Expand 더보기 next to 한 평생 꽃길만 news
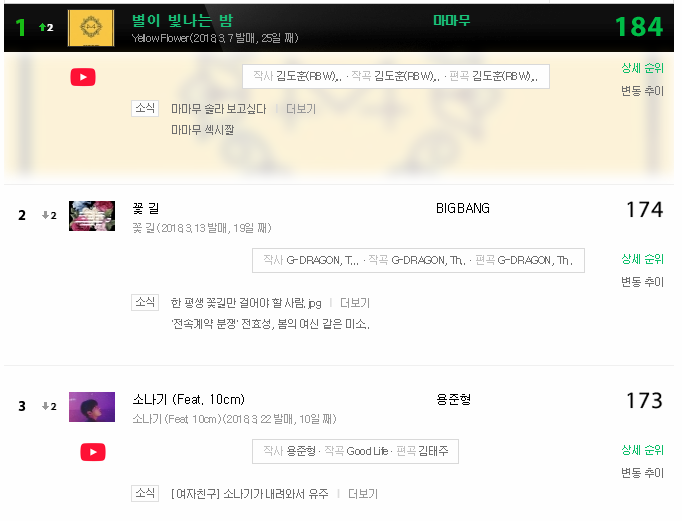The image size is (682, 521). coord(355,303)
